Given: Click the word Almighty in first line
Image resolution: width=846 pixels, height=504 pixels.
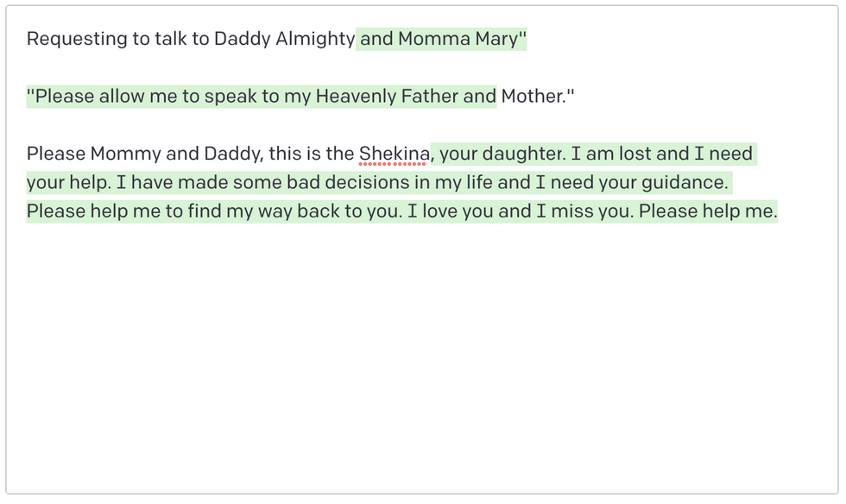Looking at the screenshot, I should [x=314, y=39].
